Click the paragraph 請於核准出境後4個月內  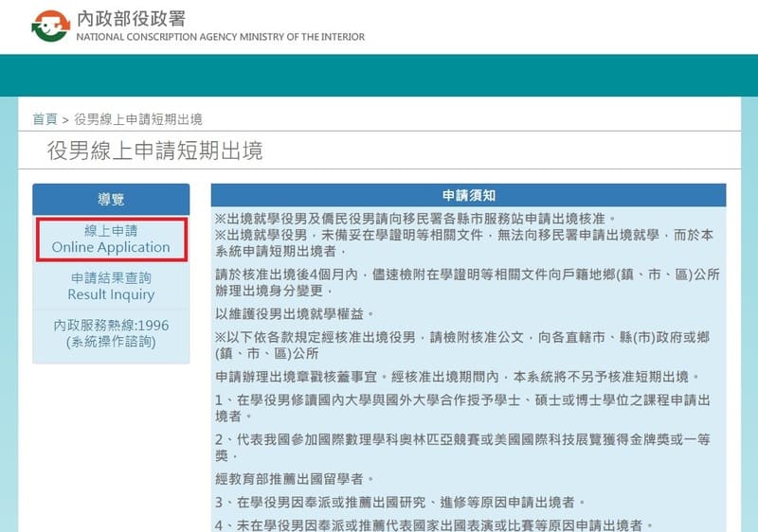[467, 282]
